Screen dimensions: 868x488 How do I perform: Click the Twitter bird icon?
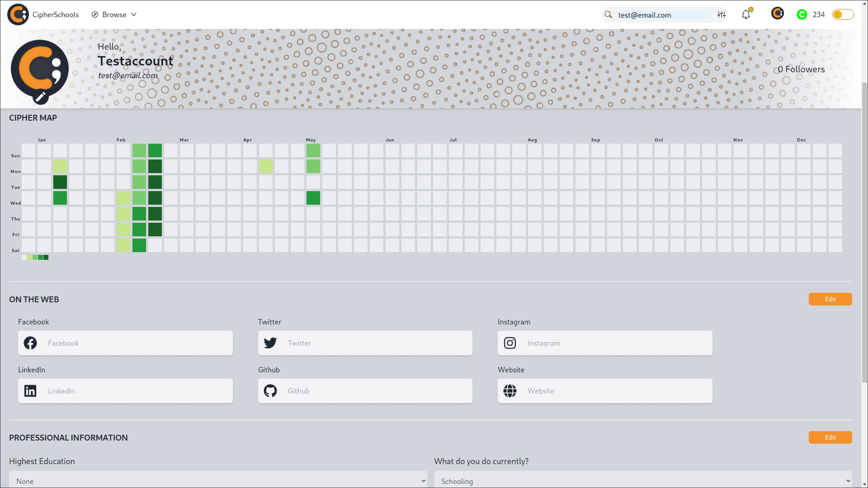tap(270, 343)
